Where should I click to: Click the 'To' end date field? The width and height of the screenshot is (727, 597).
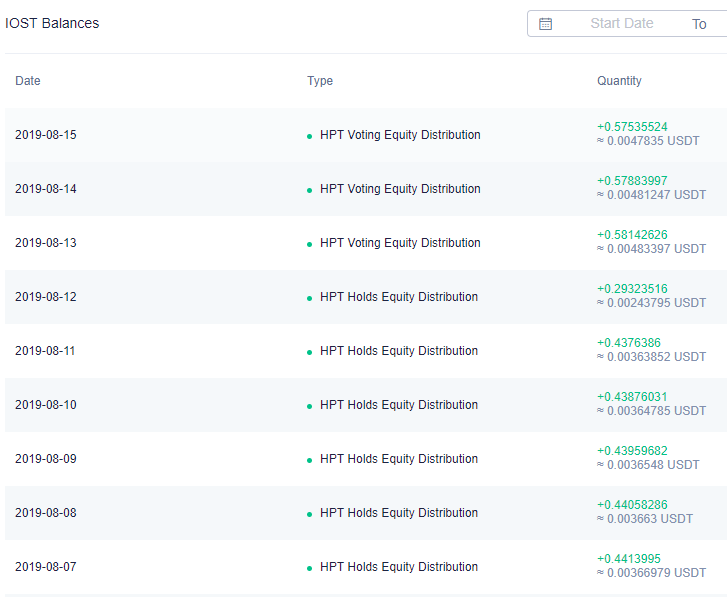coord(699,24)
